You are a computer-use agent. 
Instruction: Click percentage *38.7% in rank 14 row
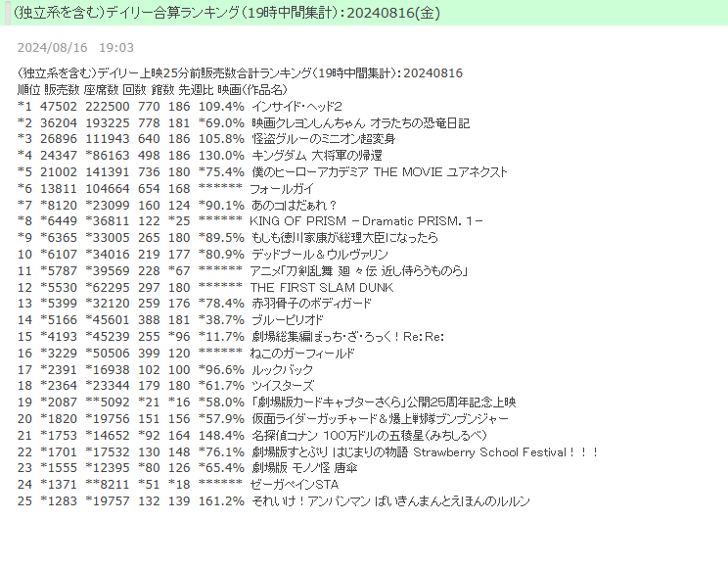[221, 320]
